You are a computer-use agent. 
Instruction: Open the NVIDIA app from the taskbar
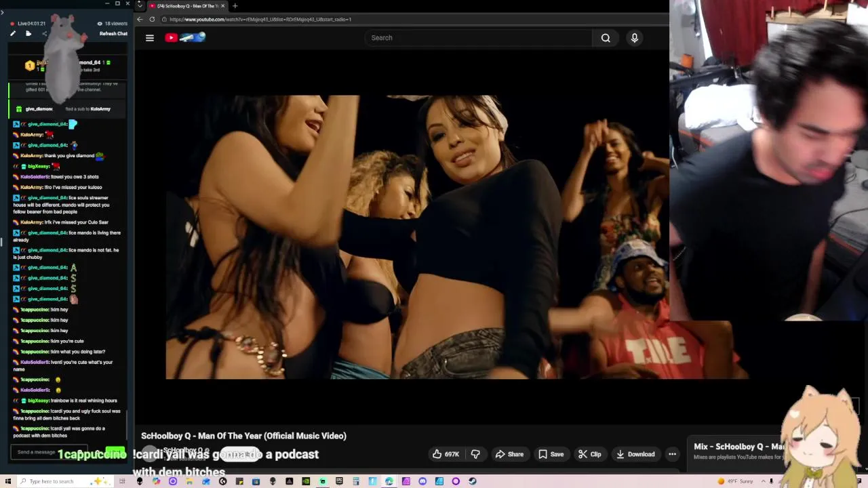click(306, 481)
